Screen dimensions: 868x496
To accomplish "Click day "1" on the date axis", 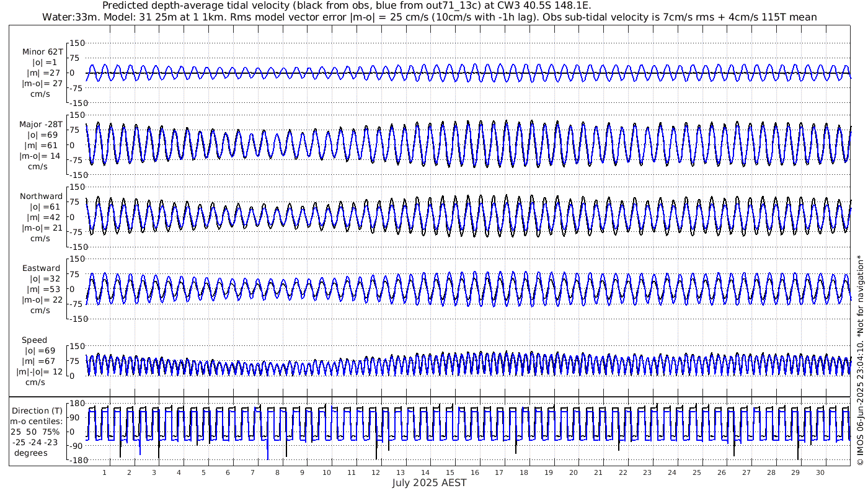I will click(105, 472).
